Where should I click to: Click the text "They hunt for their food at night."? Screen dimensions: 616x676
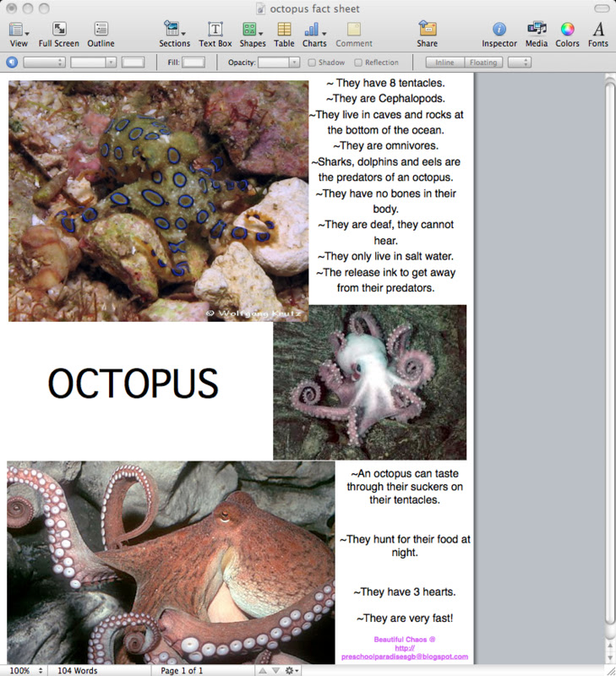coord(405,546)
